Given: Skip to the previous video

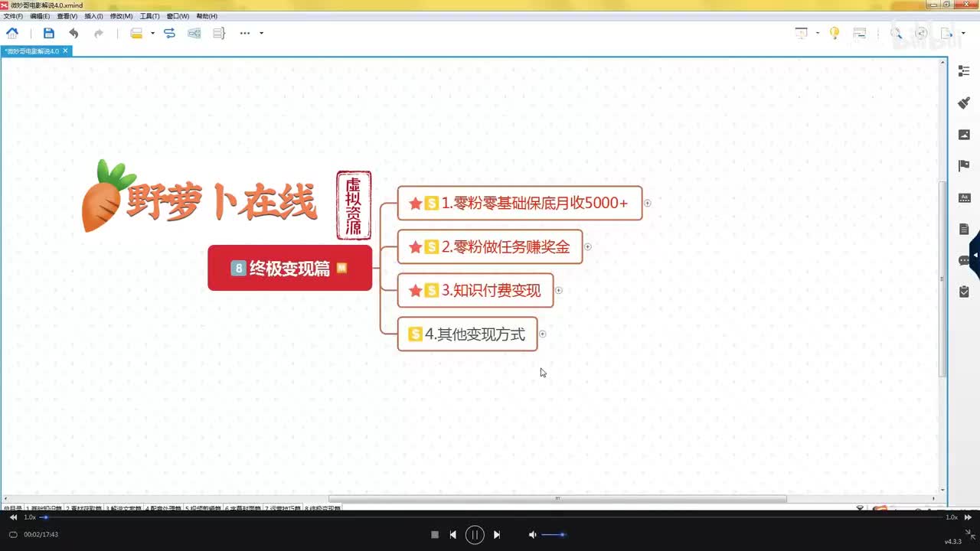Looking at the screenshot, I should coord(453,535).
